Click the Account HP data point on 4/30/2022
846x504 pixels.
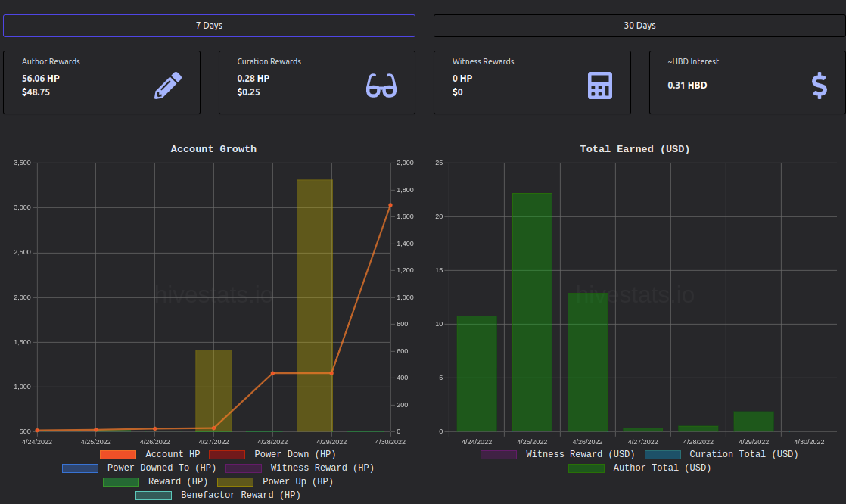[390, 205]
